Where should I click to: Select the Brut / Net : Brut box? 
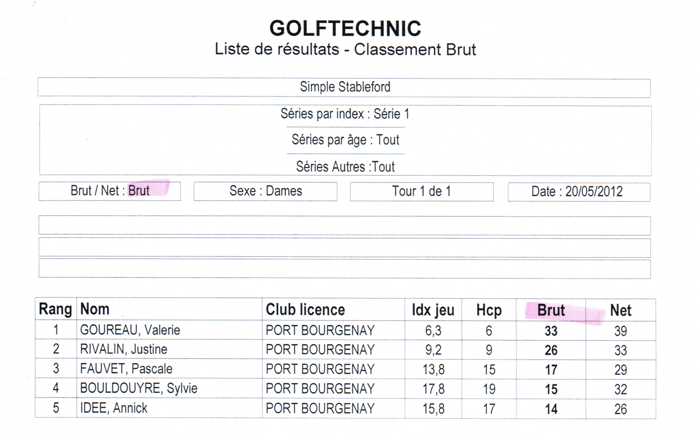(x=110, y=191)
